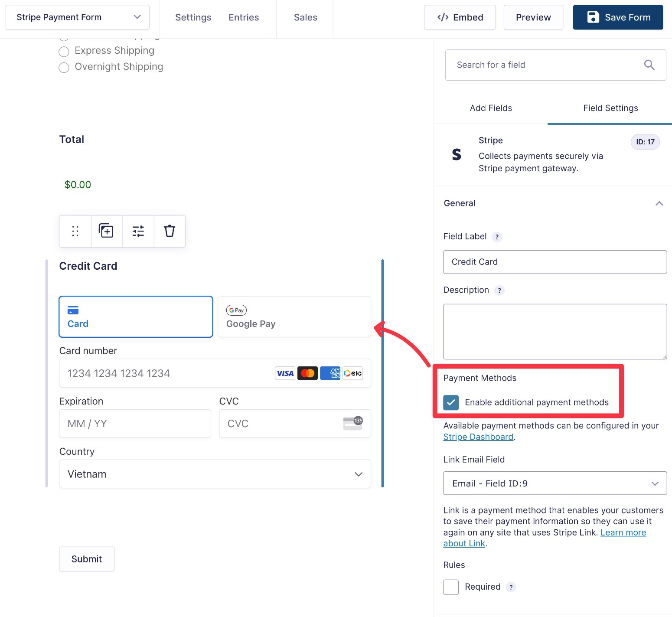672x617 pixels.
Task: Collapse the General section chevron
Action: point(659,203)
